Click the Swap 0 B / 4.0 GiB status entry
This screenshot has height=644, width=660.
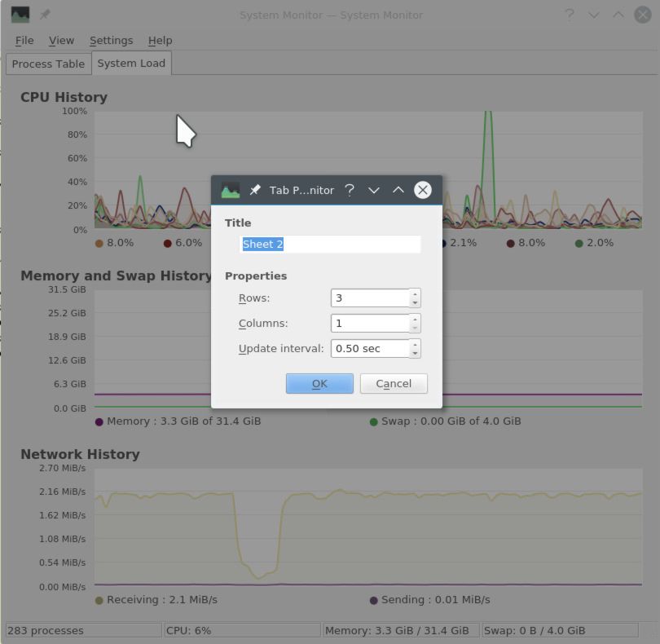click(x=561, y=630)
